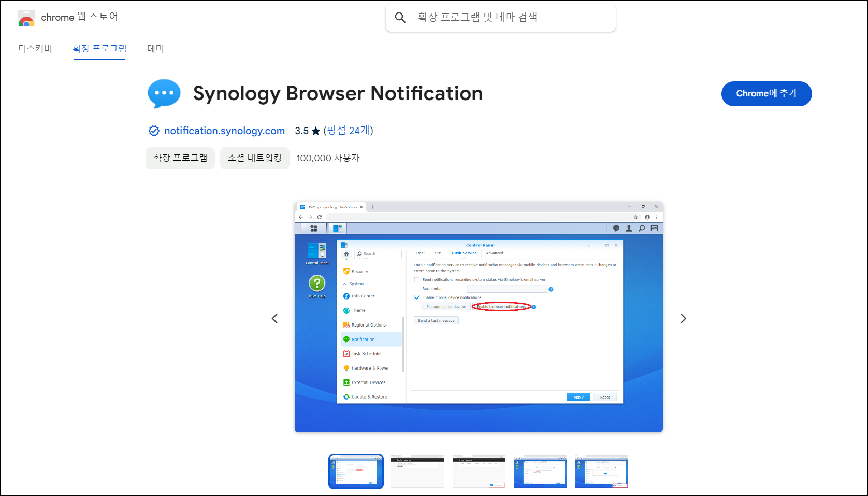The width and height of the screenshot is (868, 496).
Task: Click the 확장 프로그램 category chip
Action: [180, 158]
